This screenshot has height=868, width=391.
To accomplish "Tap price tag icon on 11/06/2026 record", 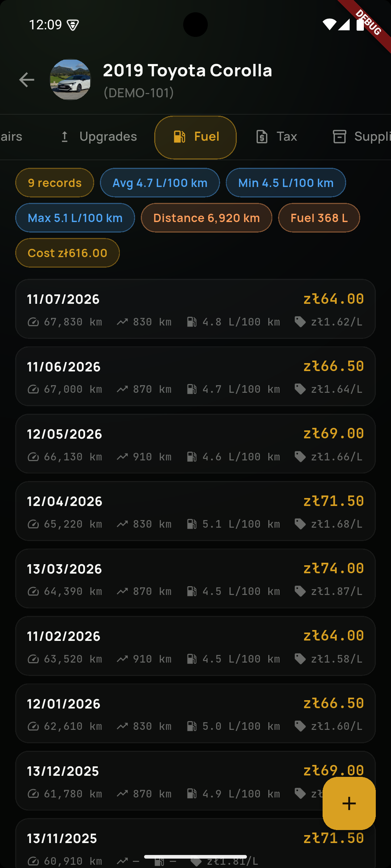I will tap(300, 389).
